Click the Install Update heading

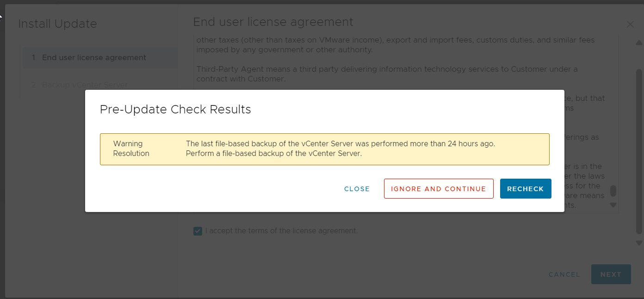click(x=57, y=24)
